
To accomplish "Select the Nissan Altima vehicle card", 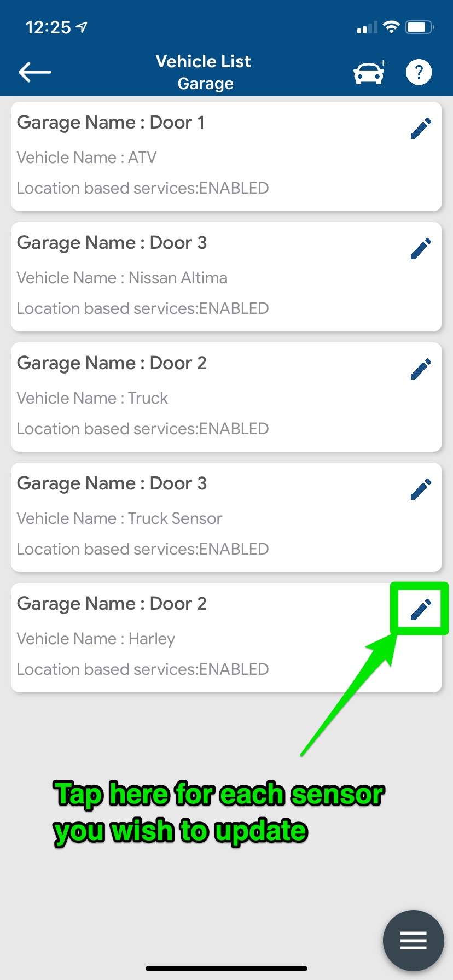I will coord(226,277).
